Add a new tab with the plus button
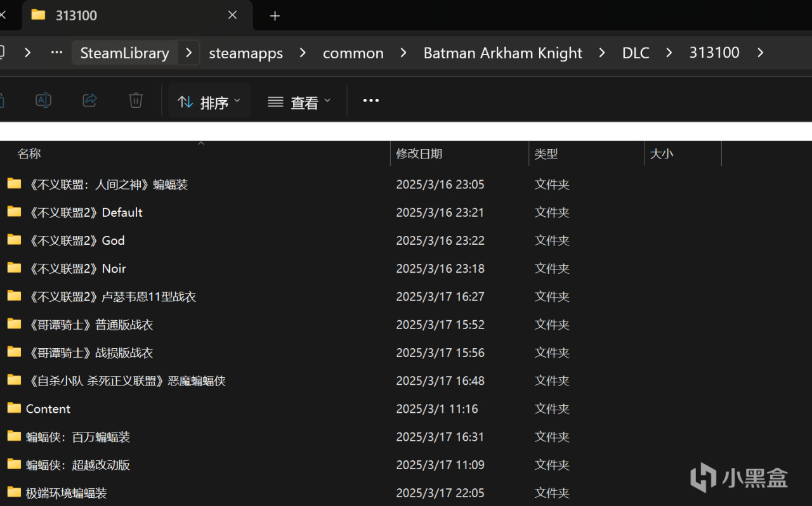This screenshot has width=812, height=506. (x=275, y=16)
